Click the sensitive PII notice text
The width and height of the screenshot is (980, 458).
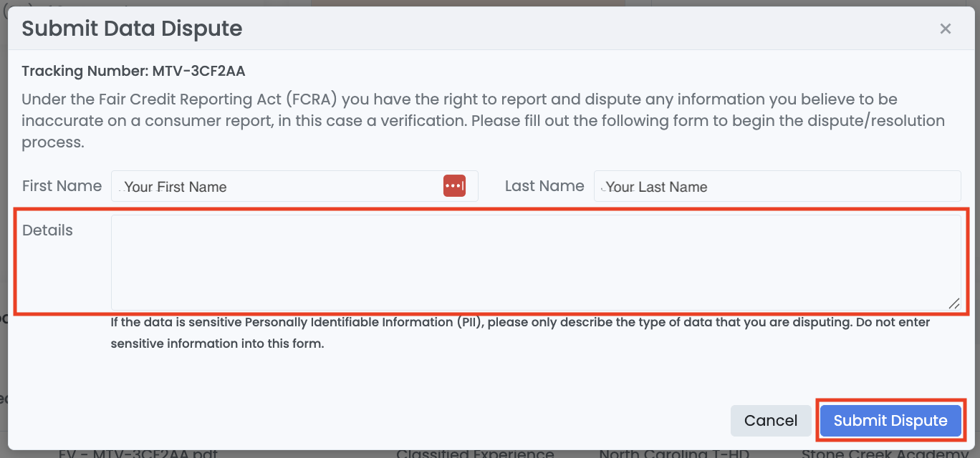pos(520,332)
